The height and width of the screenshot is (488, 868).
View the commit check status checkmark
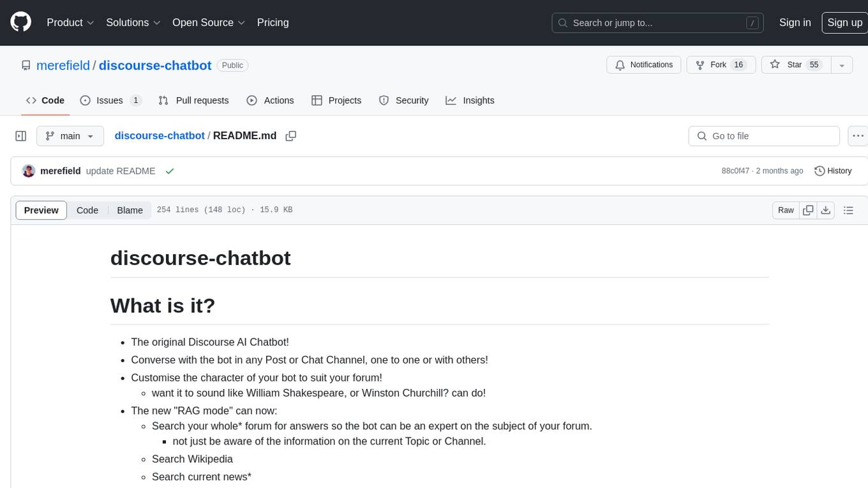[170, 171]
